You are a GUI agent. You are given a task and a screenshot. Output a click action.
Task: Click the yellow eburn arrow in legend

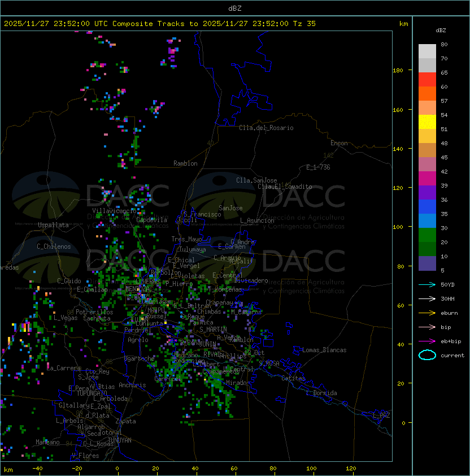tap(427, 313)
